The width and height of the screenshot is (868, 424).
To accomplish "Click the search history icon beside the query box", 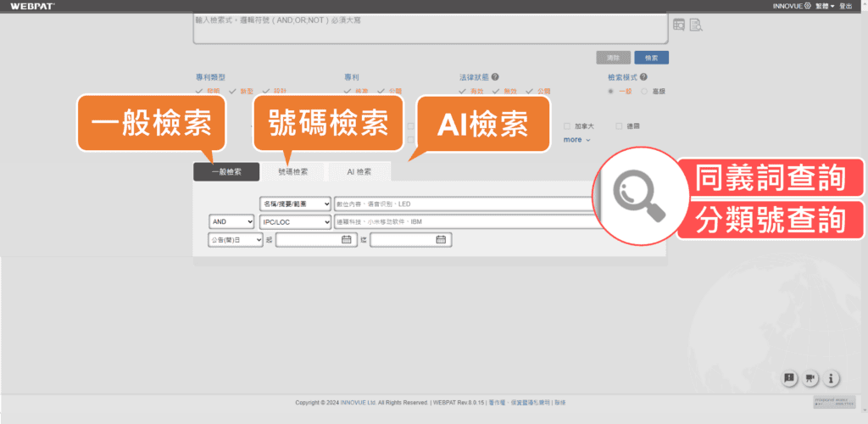I will click(679, 25).
